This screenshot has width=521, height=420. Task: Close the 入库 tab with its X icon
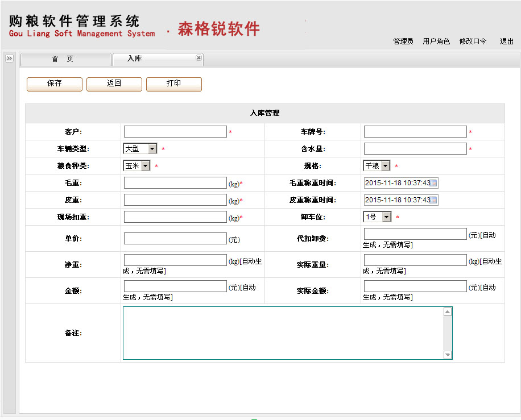pos(199,58)
